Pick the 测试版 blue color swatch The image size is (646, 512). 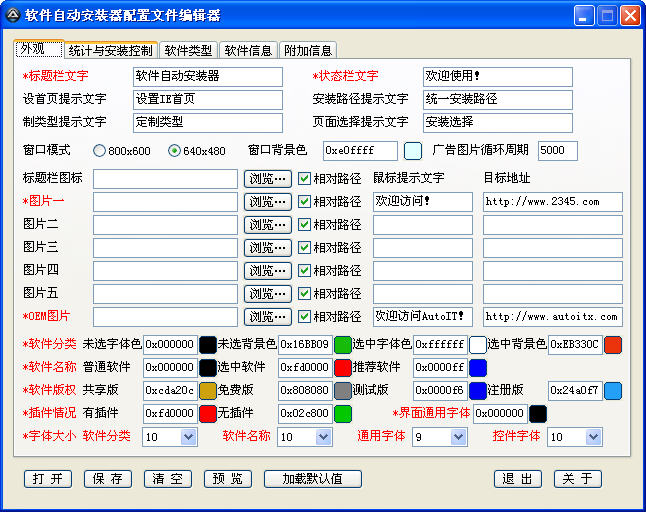[x=478, y=391]
